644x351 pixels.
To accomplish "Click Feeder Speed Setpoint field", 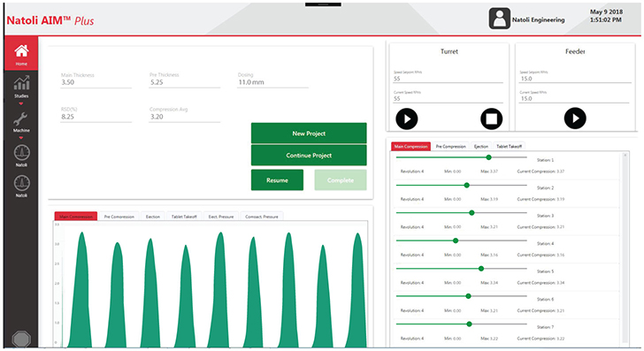I will (x=575, y=79).
